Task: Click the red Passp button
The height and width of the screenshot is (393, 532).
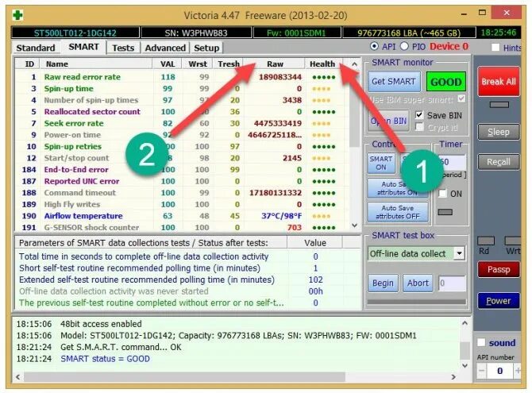Action: click(499, 269)
